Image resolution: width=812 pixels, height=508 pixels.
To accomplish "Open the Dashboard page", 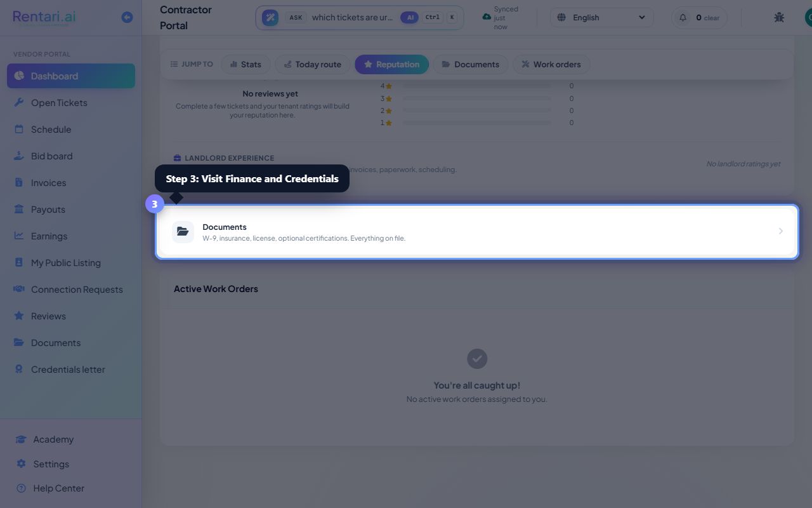I will coord(71,76).
